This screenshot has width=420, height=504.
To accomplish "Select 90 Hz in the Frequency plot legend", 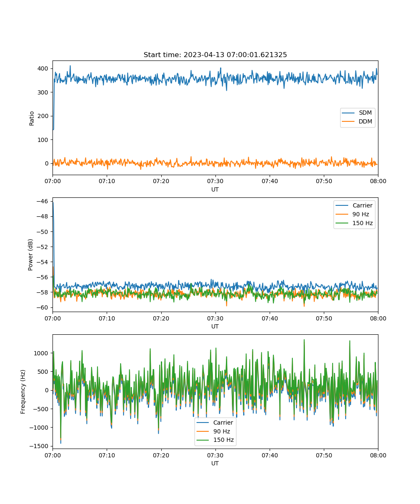I will pos(221,431).
